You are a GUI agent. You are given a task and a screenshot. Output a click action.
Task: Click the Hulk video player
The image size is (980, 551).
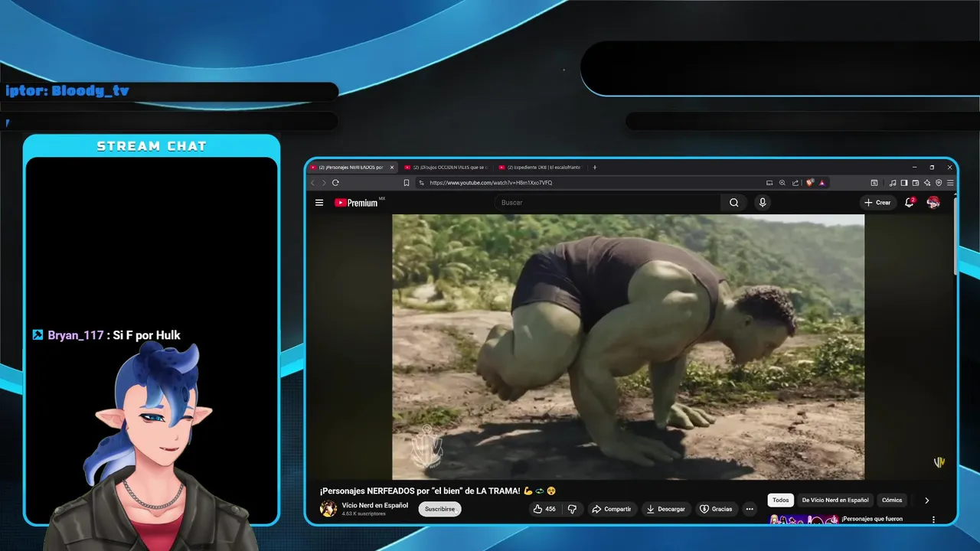[x=628, y=347]
